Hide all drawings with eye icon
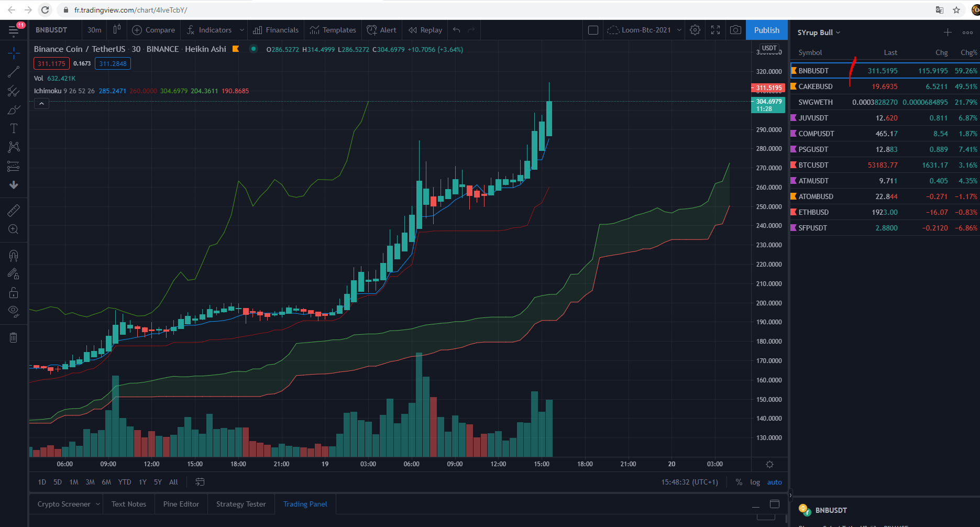980x527 pixels. point(14,311)
